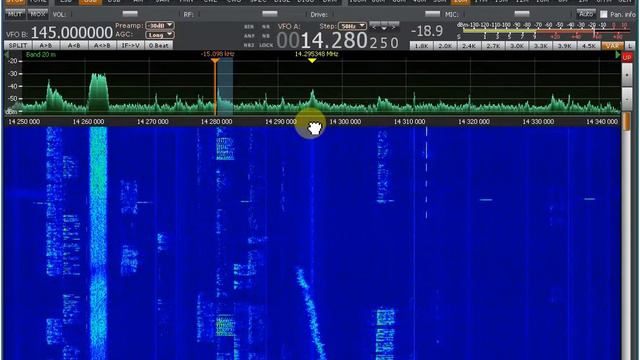Click the step left arrow
This screenshot has height=360, width=640.
374,27
